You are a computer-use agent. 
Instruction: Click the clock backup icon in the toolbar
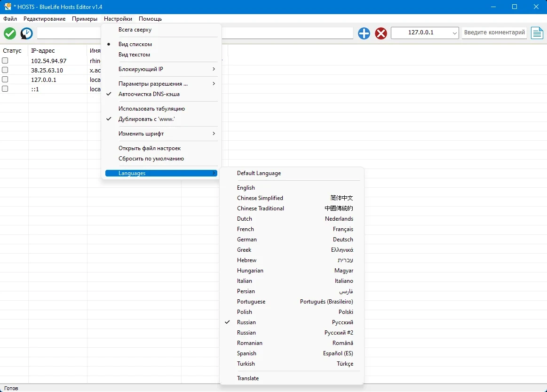click(x=26, y=33)
